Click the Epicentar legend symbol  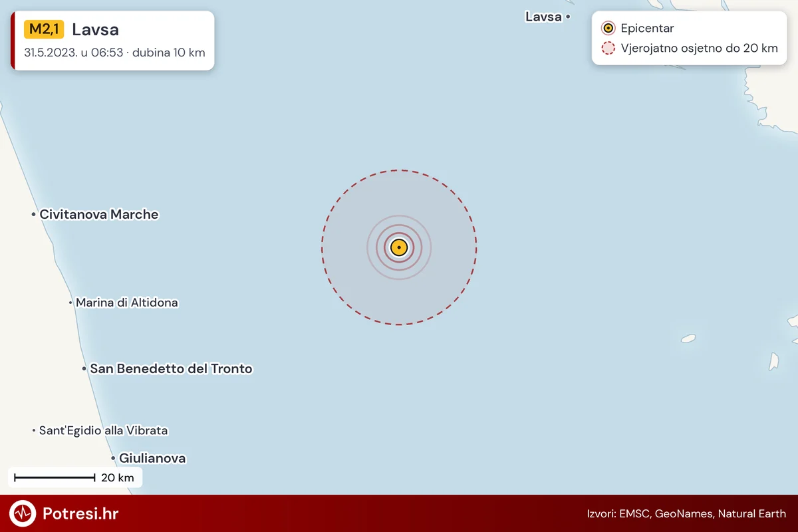click(x=608, y=29)
